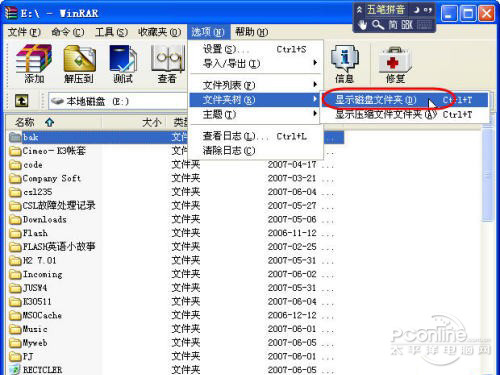Click the Flash folder icon

coord(15,233)
